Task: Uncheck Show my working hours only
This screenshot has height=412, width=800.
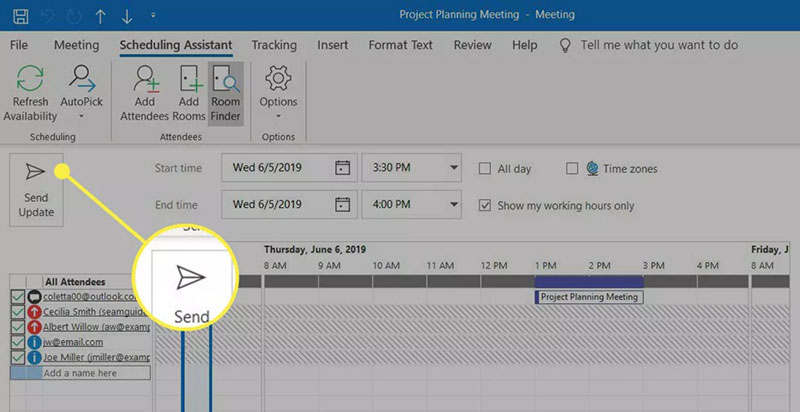Action: click(485, 205)
